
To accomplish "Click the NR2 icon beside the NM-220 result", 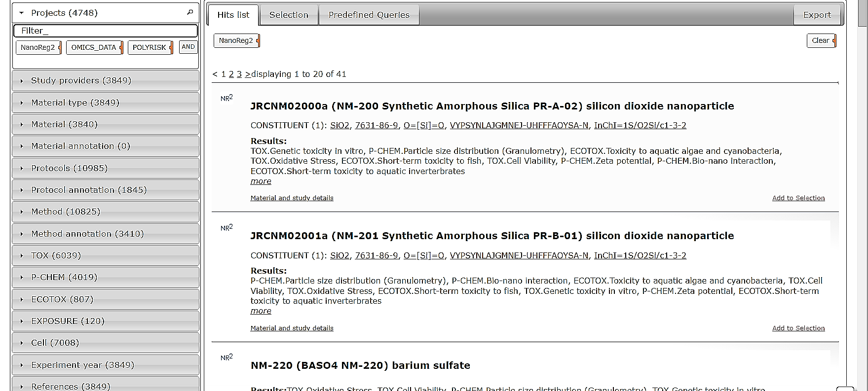I will (226, 357).
